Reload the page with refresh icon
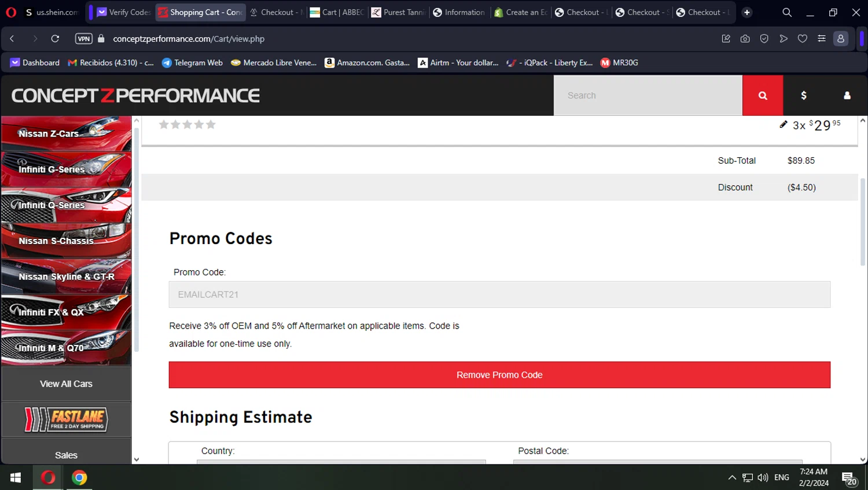This screenshot has width=868, height=490. pos(55,39)
